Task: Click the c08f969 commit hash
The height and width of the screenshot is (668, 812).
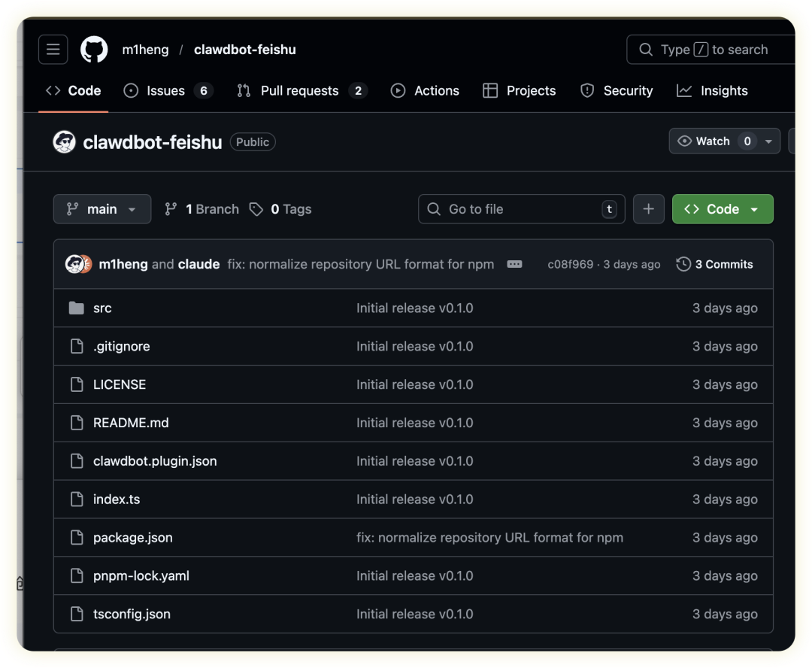Action: (570, 265)
